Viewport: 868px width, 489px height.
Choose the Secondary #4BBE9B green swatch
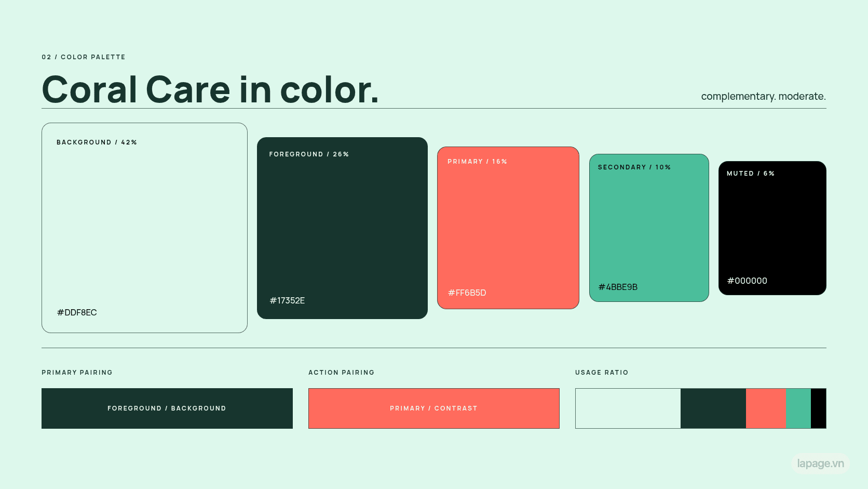649,228
